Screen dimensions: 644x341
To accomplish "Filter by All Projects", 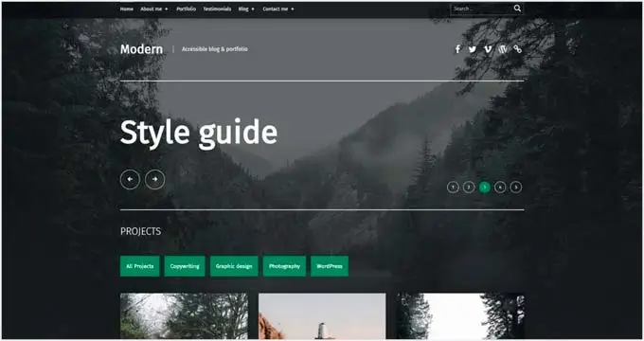I will [x=139, y=266].
